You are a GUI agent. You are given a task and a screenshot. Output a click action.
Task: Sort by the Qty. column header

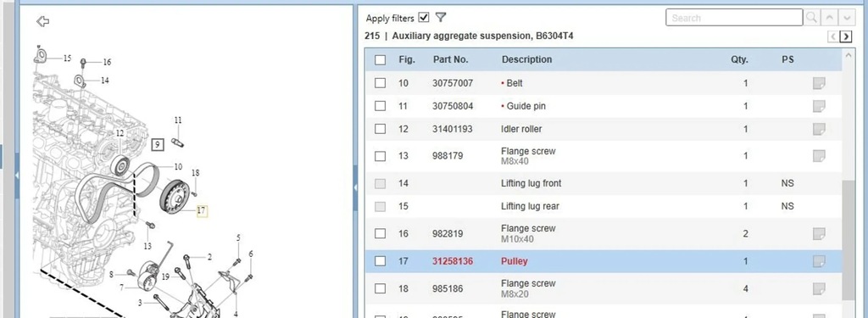739,60
